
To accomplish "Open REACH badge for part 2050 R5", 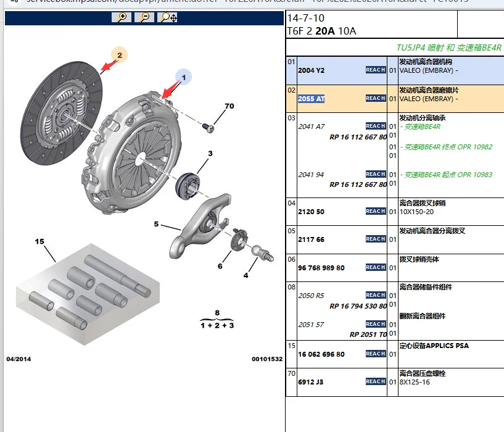I will click(x=376, y=295).
